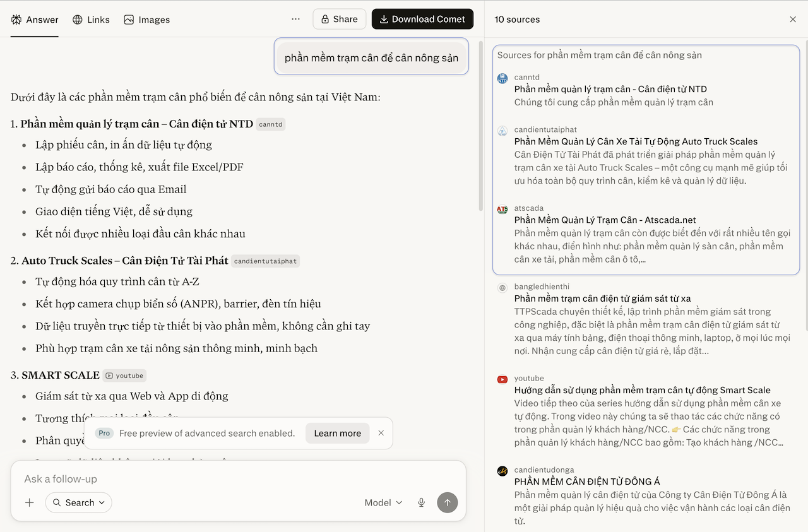The image size is (808, 532).
Task: Click text 'Tự động gửi báo cáo qua Email'
Action: pos(111,189)
